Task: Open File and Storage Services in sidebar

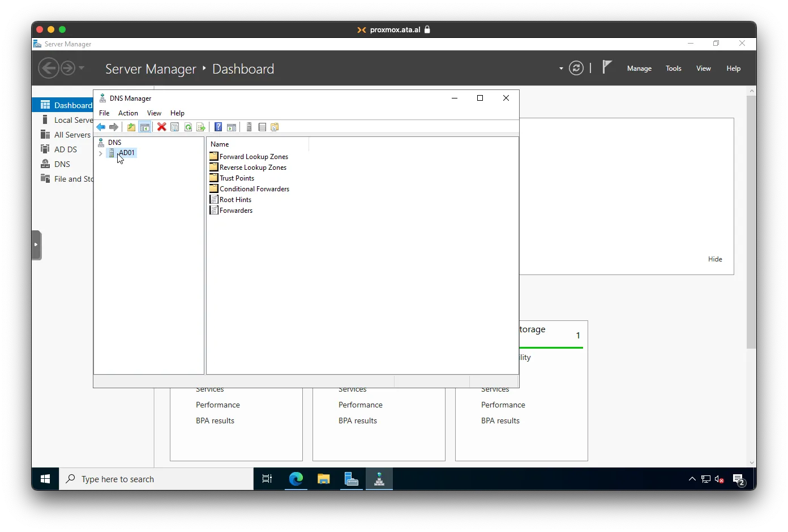Action: coord(62,179)
